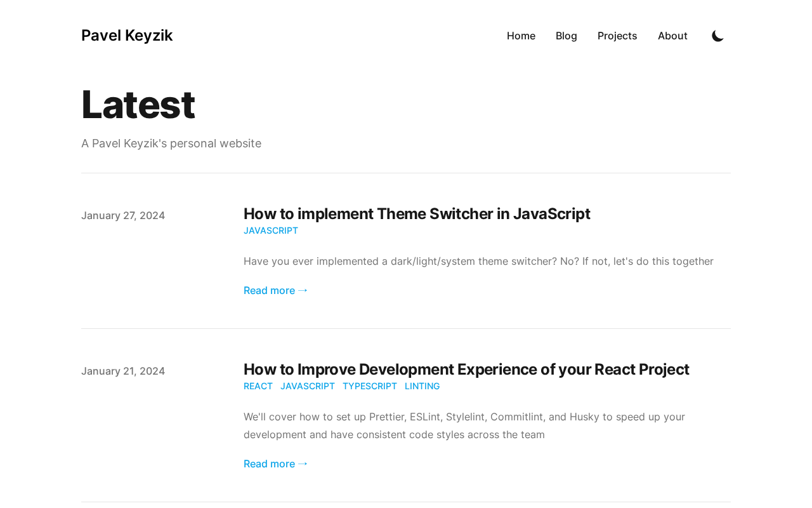Go to the Blog page
This screenshot has width=812, height=508.
click(566, 36)
